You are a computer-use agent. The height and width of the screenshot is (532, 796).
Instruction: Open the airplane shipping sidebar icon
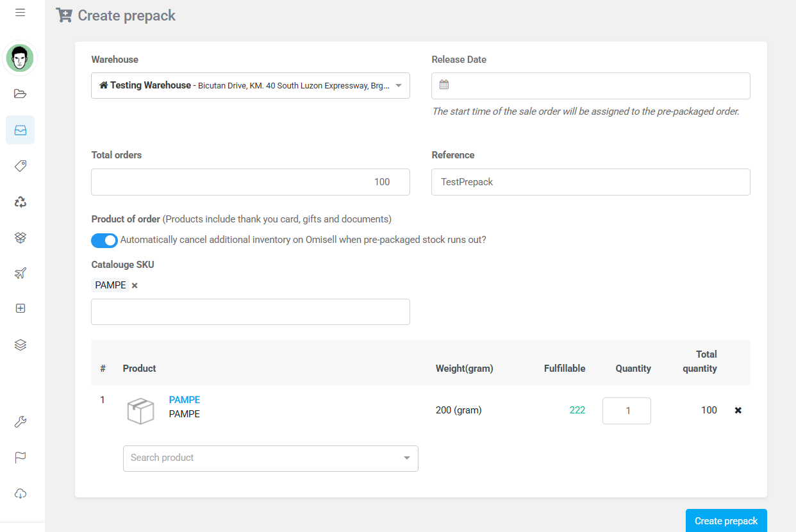click(20, 274)
